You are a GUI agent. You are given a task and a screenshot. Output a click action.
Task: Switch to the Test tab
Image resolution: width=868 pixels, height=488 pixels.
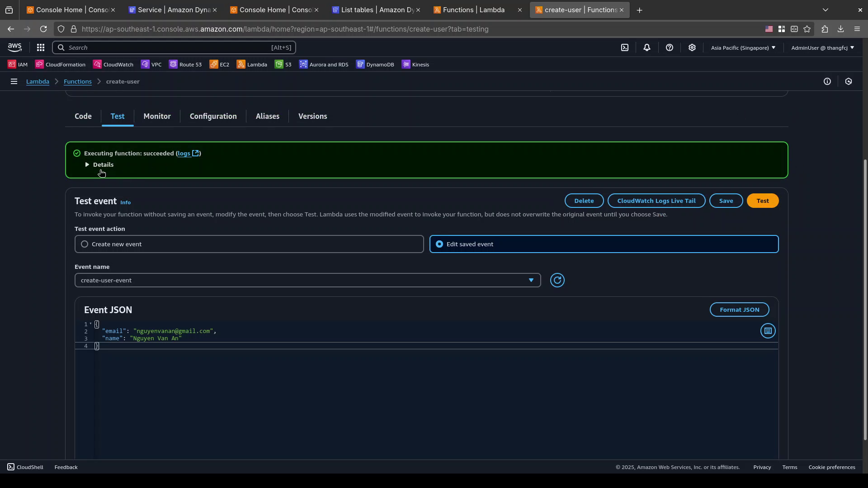click(x=118, y=116)
